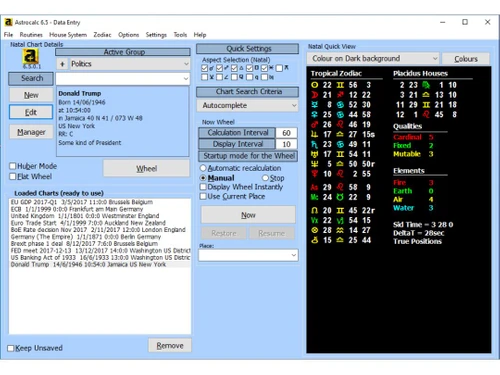Click the New chart button
The height and width of the screenshot is (375, 500).
click(x=31, y=95)
